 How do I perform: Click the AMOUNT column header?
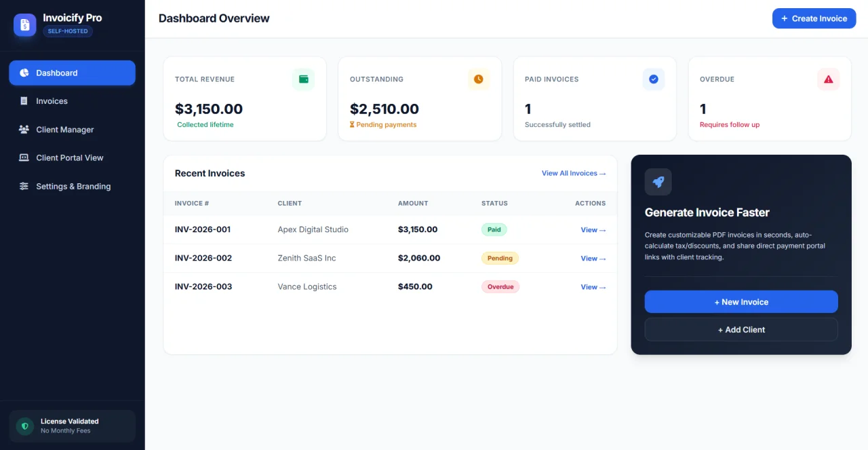click(x=413, y=204)
